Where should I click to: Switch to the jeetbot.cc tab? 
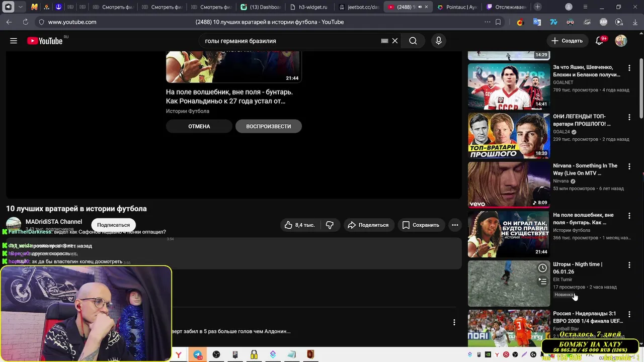358,7
